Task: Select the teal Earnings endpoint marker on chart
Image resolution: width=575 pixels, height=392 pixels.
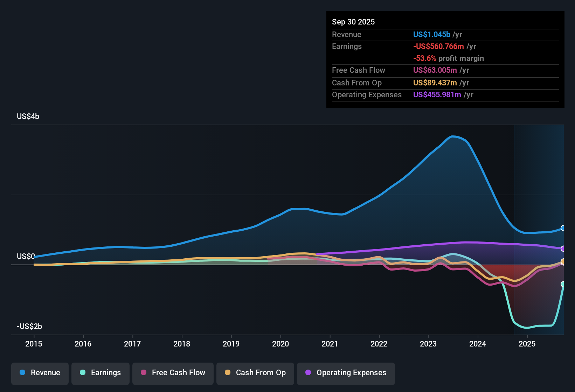Action: [x=563, y=285]
